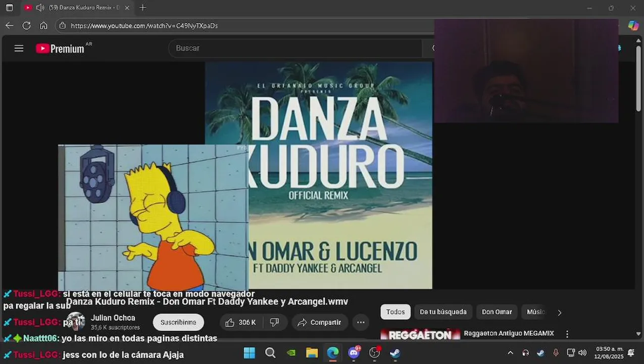Click the microphone in-use tray icon

556,353
